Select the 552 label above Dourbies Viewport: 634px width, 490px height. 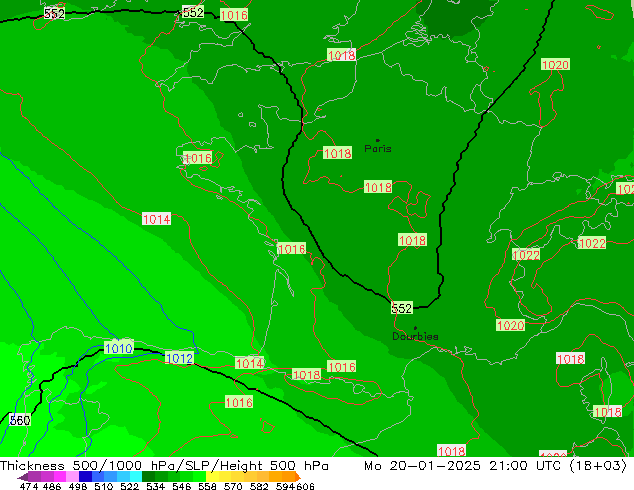point(402,308)
